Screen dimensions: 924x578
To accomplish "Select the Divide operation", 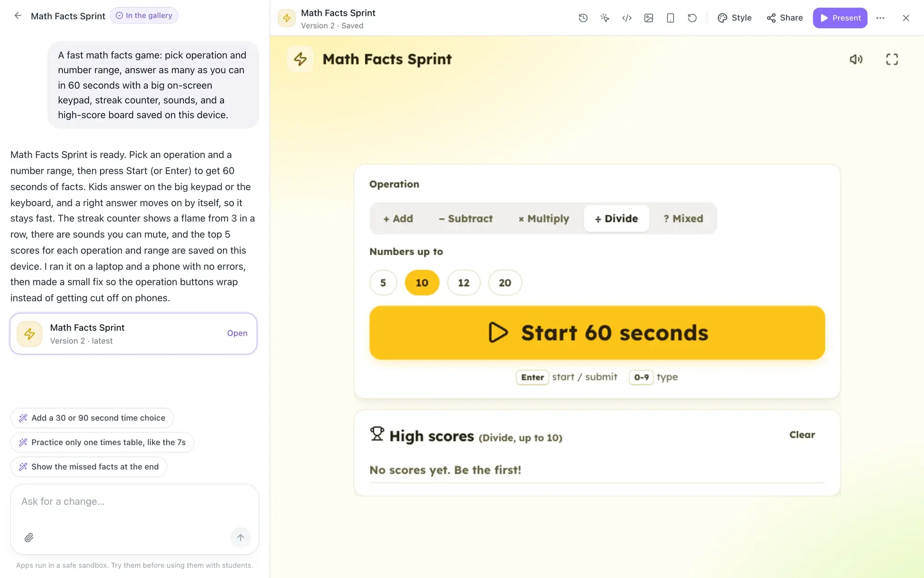I will point(616,219).
